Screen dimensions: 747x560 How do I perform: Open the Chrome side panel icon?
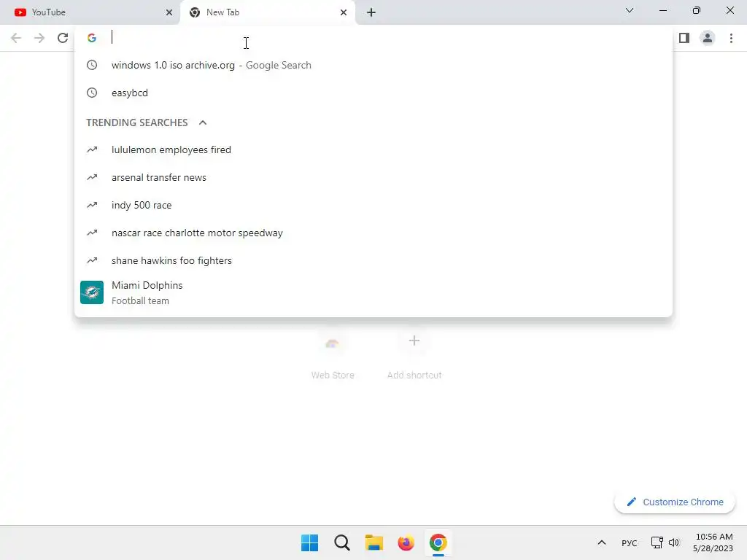684,38
